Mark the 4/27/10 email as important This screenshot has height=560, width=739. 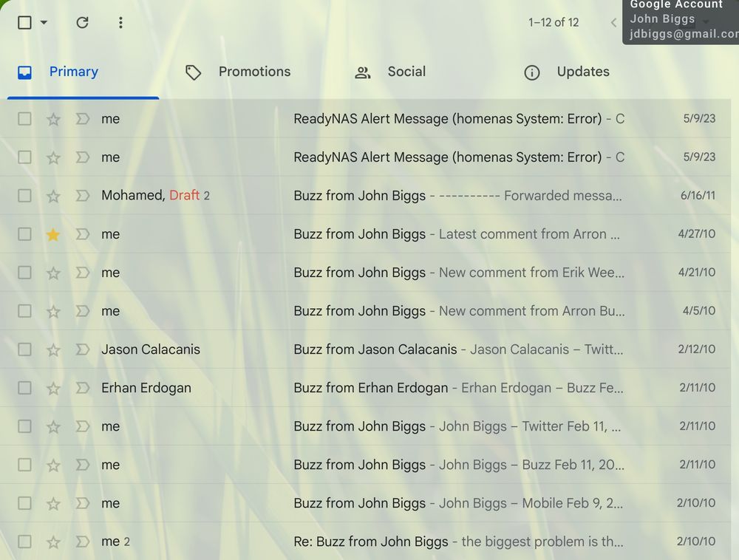coord(83,234)
